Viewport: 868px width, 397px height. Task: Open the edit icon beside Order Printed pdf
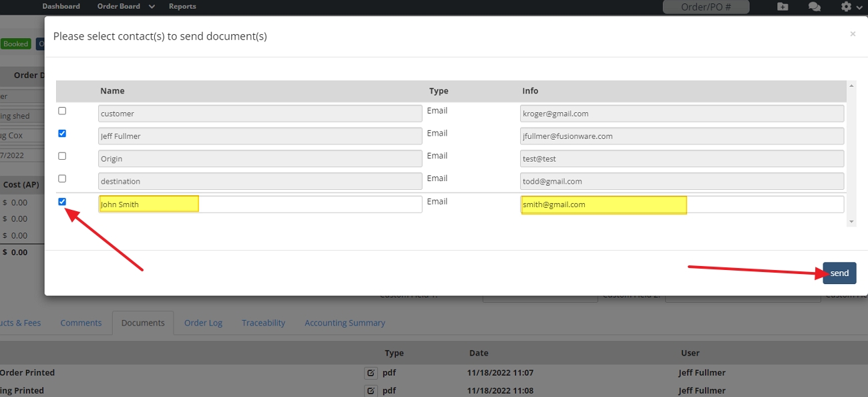point(371,373)
